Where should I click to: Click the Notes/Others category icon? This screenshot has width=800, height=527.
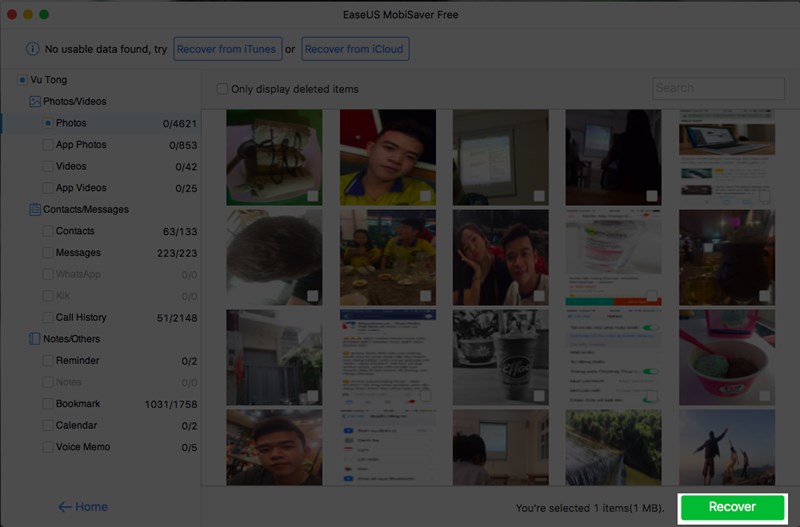pyautogui.click(x=35, y=339)
